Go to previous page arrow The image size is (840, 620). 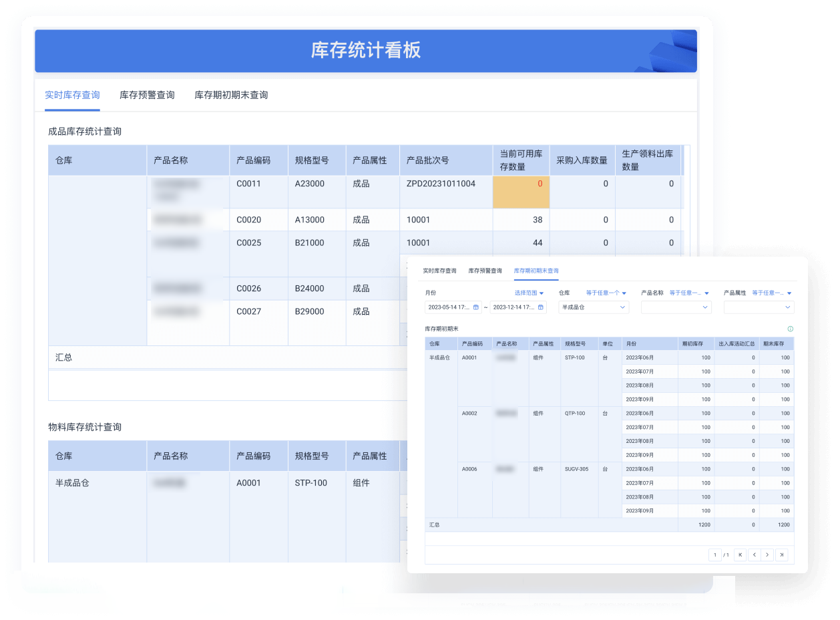point(754,555)
